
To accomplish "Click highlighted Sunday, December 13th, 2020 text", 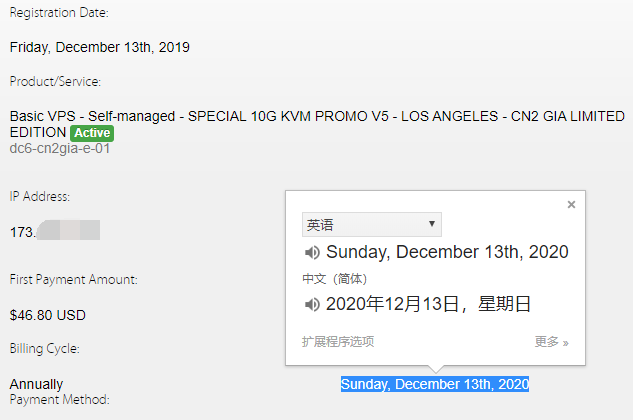I will pyautogui.click(x=434, y=384).
